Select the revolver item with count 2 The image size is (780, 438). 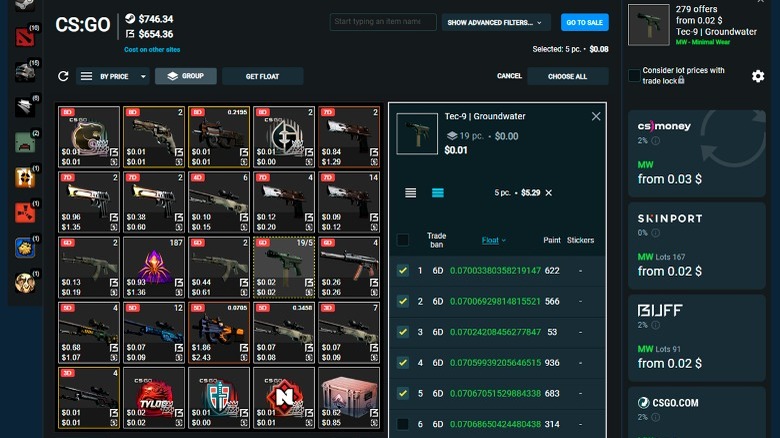[154, 137]
